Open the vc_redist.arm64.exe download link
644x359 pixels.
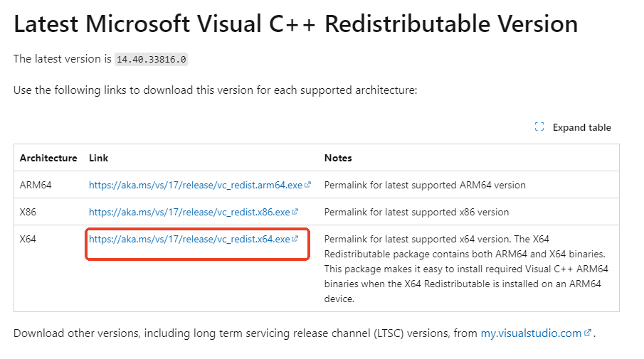(196, 185)
